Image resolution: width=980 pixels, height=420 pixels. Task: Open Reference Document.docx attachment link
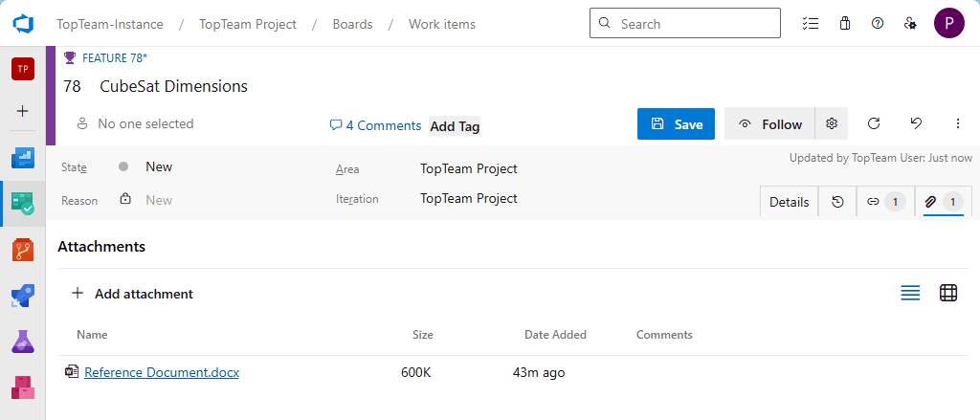162,372
